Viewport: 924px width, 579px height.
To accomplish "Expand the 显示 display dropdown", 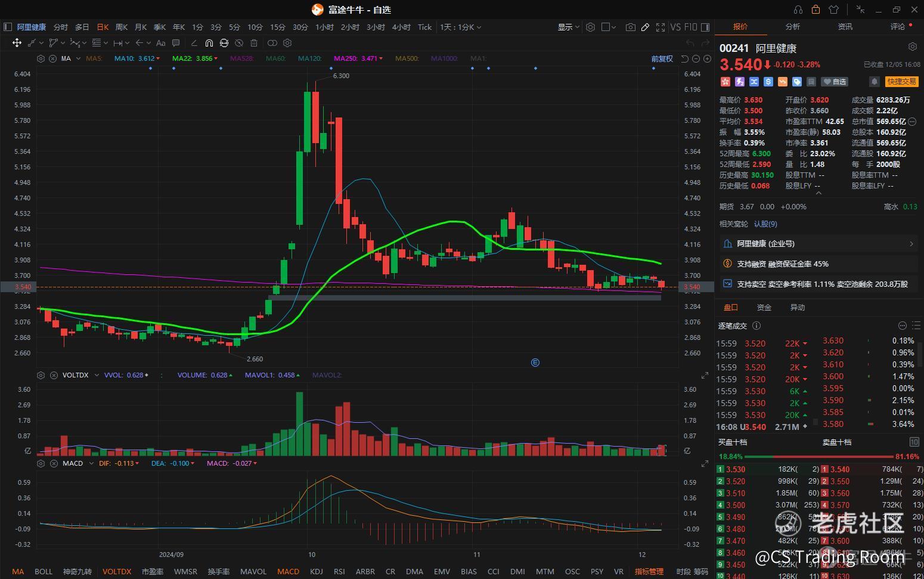I will coord(569,27).
